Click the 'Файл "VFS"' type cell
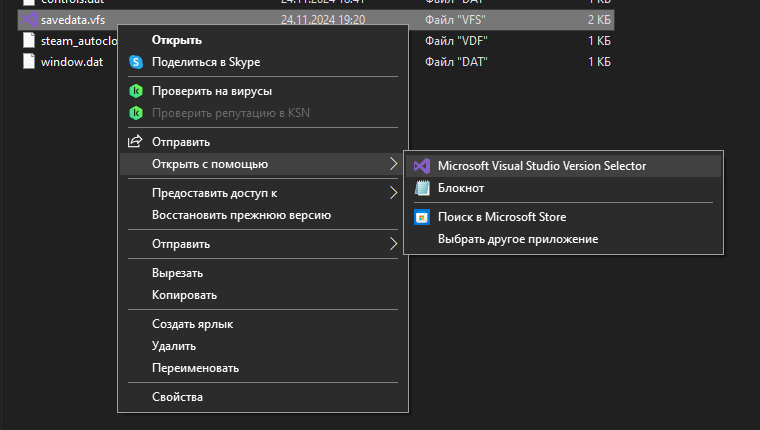 coord(455,20)
